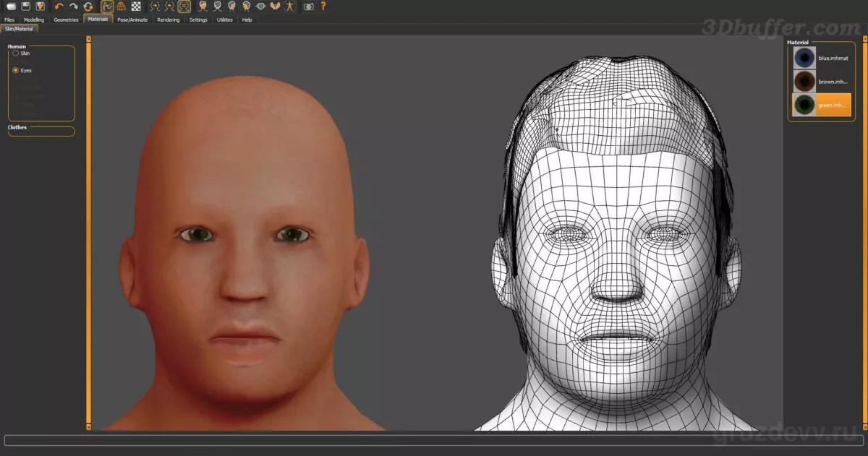This screenshot has height=456, width=868.
Task: Click the Save floppy disk icon
Action: point(26,6)
